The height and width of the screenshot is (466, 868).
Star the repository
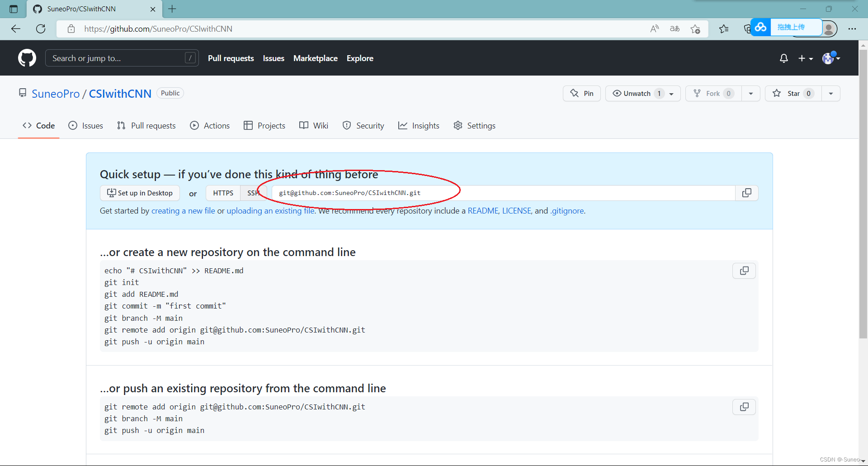pos(793,93)
